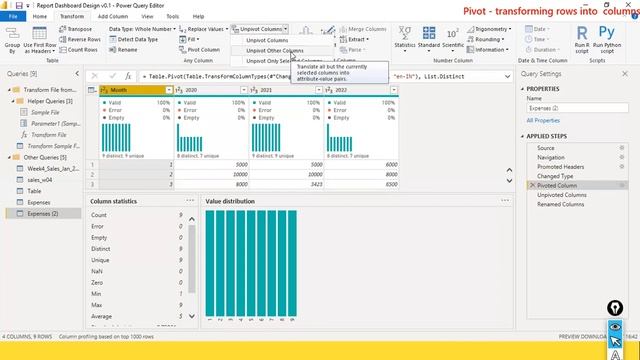Open the Standard number operations
This screenshot has height=360, width=640.
(x=429, y=39)
